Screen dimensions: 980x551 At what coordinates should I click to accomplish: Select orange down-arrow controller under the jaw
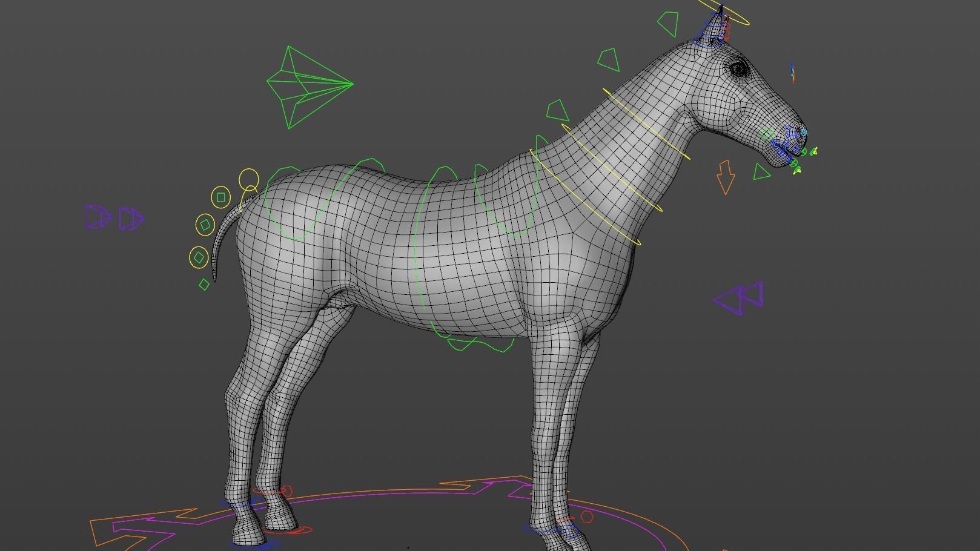[x=726, y=177]
